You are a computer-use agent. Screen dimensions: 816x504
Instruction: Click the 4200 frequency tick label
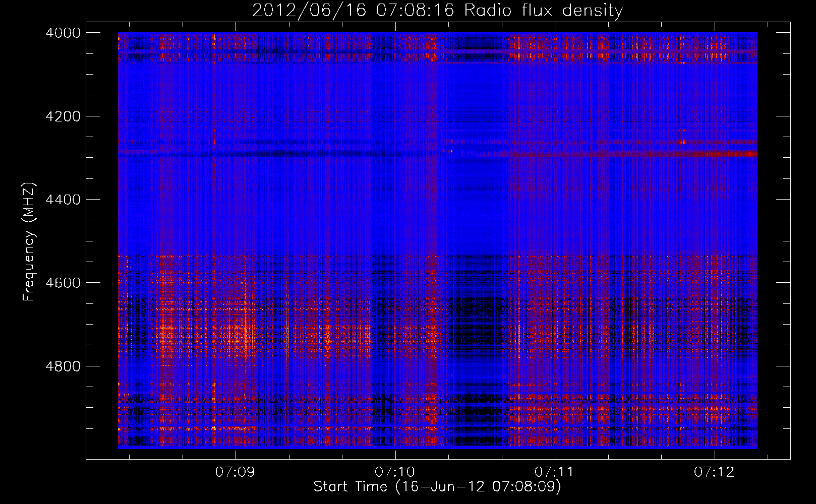point(63,116)
